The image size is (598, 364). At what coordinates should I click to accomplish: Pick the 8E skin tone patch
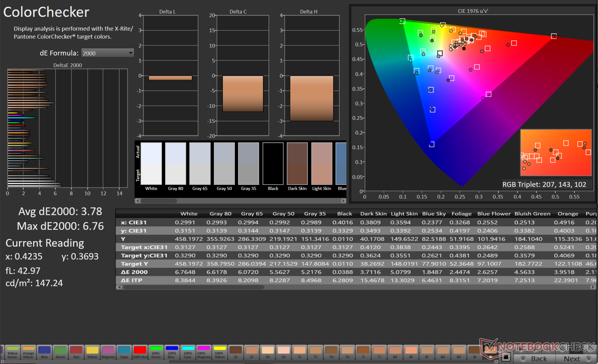411,352
